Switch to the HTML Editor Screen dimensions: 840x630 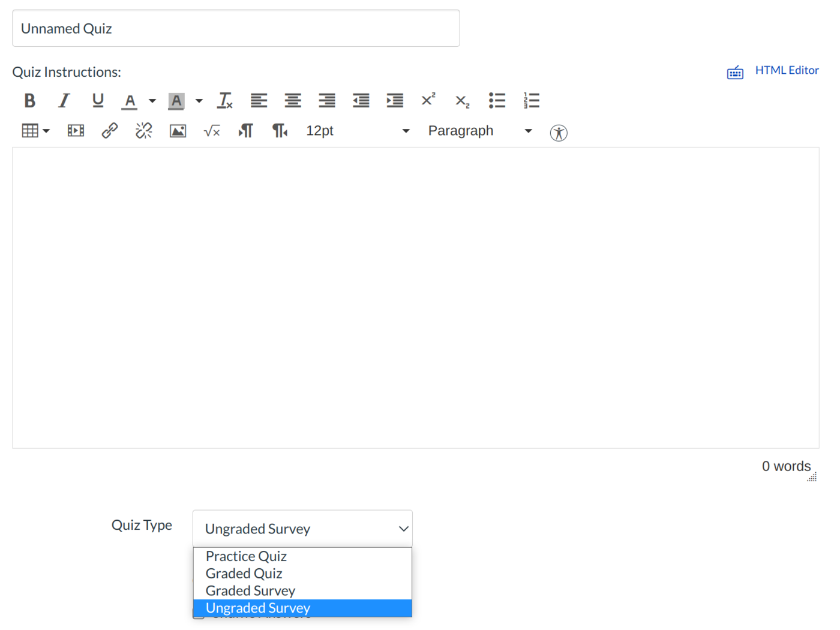786,70
